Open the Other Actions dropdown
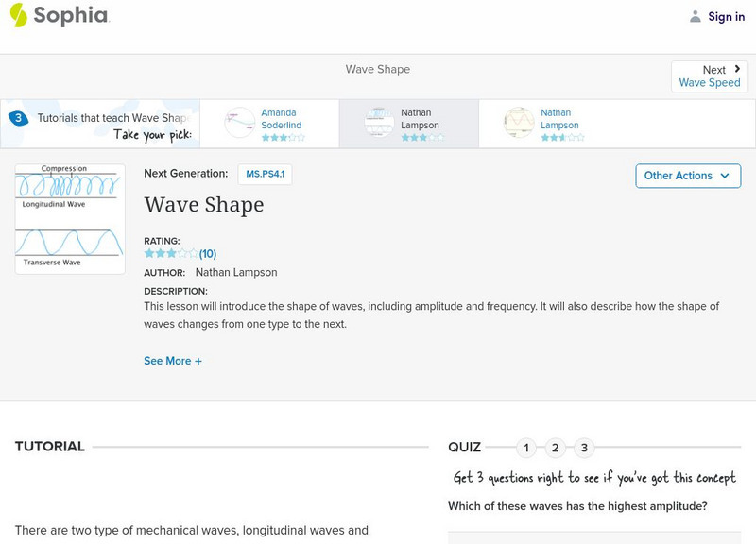This screenshot has width=756, height=544. pos(687,176)
